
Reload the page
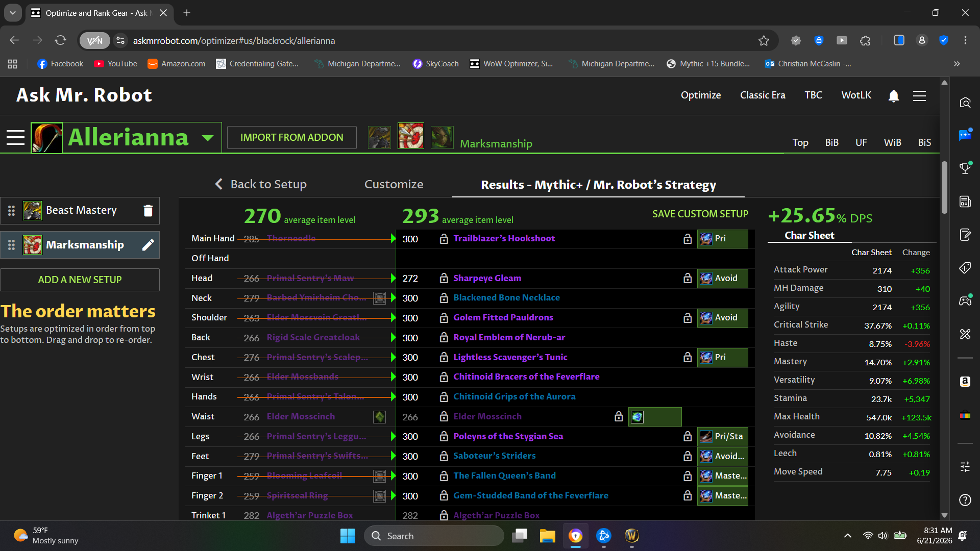point(61,40)
